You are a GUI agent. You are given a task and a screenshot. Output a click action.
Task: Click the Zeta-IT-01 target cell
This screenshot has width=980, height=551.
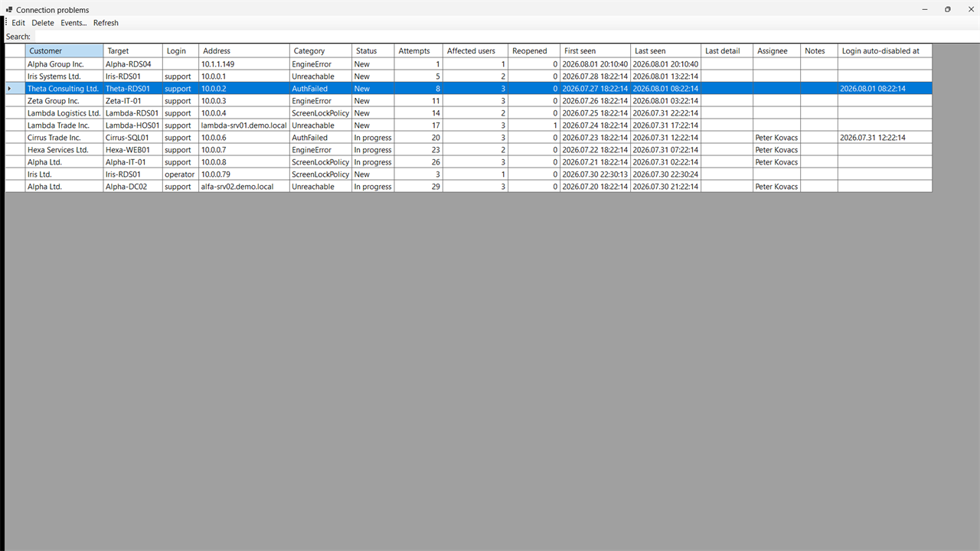(x=132, y=101)
